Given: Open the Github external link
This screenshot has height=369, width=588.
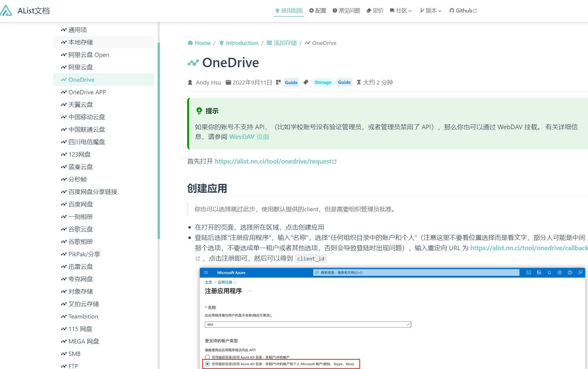Looking at the screenshot, I should pyautogui.click(x=463, y=11).
